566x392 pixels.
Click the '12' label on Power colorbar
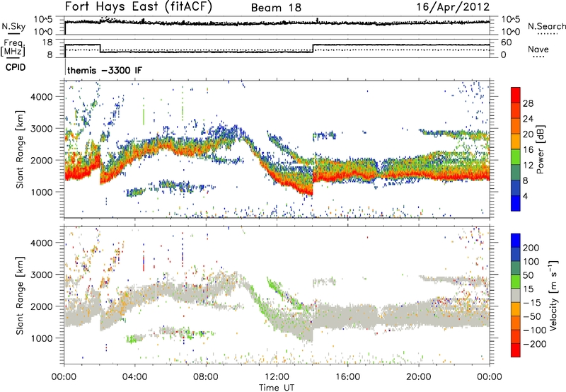click(528, 166)
